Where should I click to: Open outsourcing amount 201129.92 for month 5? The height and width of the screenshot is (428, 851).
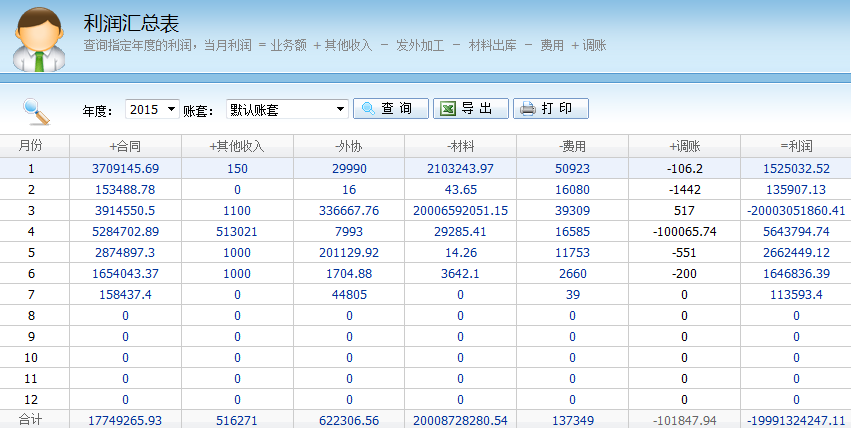tap(348, 253)
